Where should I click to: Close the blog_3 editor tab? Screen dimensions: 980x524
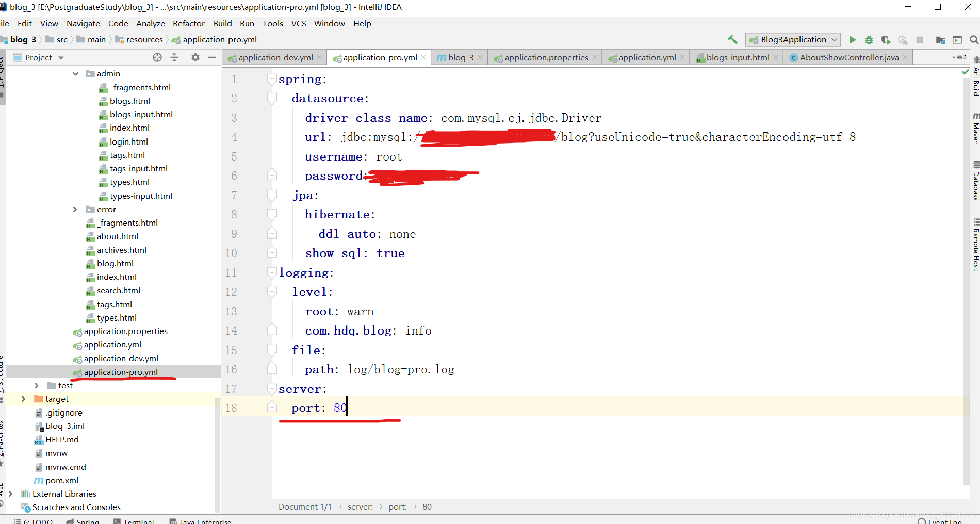[480, 57]
